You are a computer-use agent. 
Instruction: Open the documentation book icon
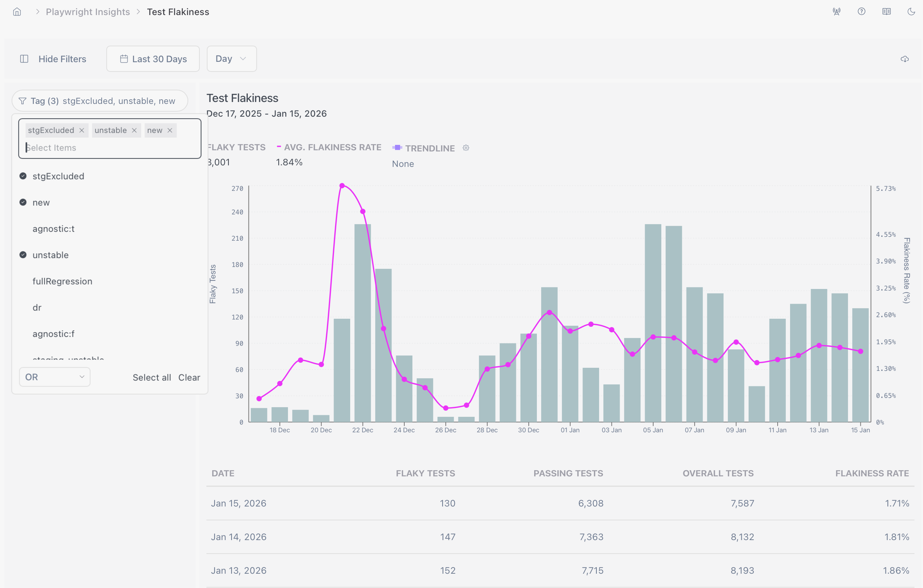[x=887, y=12]
